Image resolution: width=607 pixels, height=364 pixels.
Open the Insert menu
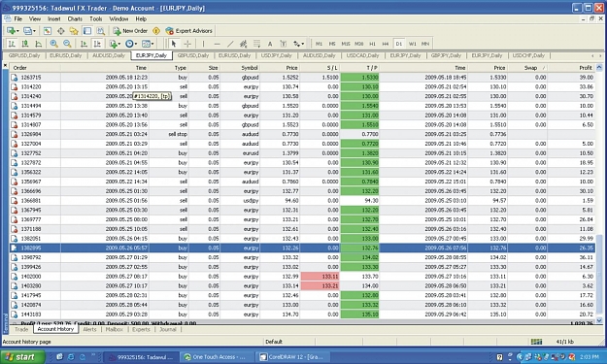click(x=53, y=18)
